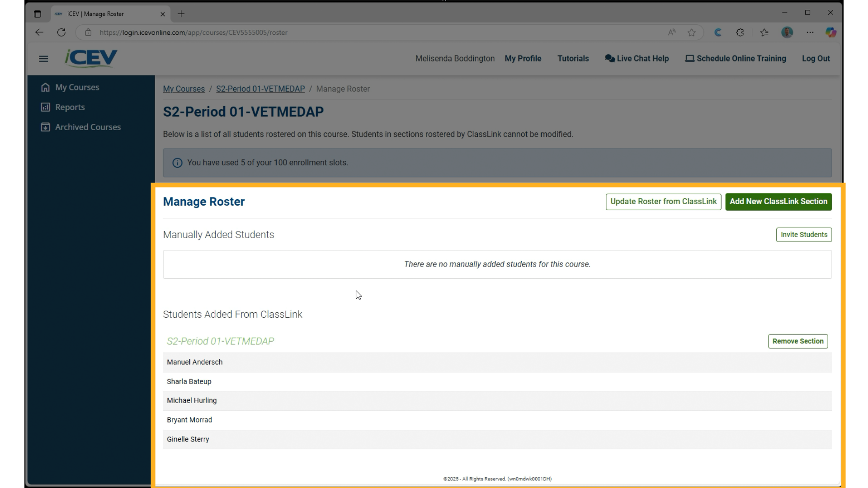The width and height of the screenshot is (868, 488).
Task: Open the My Profile menu item
Action: coord(523,58)
